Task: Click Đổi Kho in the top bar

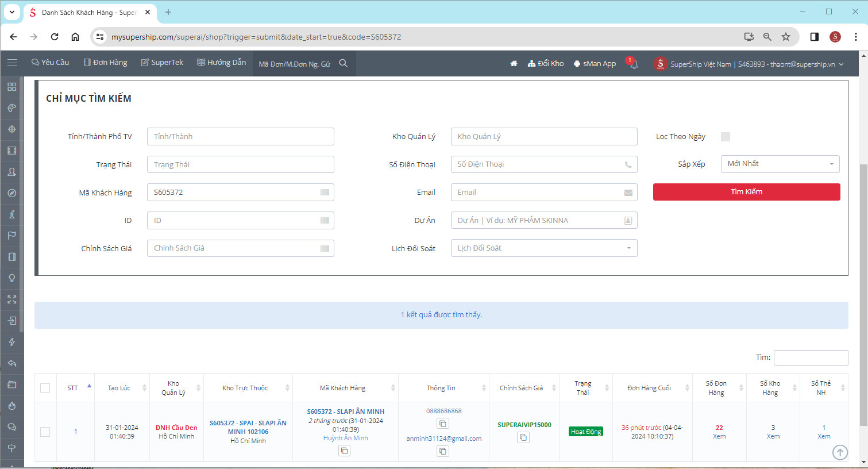Action: click(546, 64)
